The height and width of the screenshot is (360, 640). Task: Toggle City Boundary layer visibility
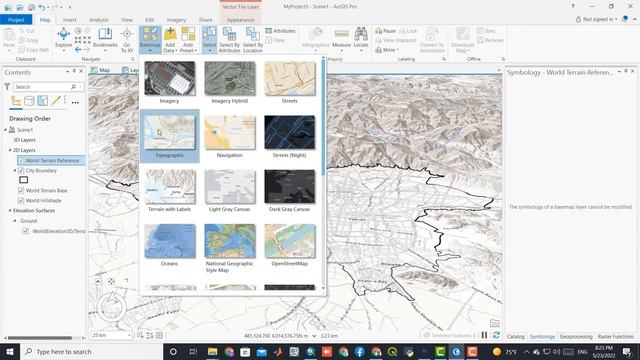tap(21, 171)
